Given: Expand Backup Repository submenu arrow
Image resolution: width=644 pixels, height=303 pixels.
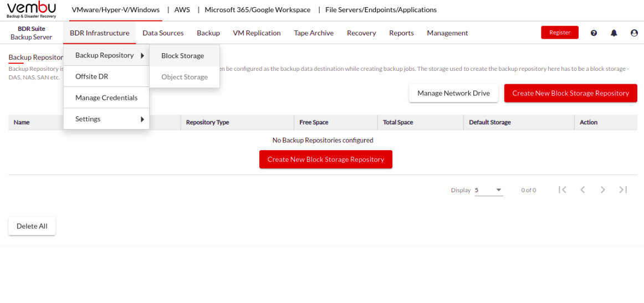Looking at the screenshot, I should [x=142, y=55].
